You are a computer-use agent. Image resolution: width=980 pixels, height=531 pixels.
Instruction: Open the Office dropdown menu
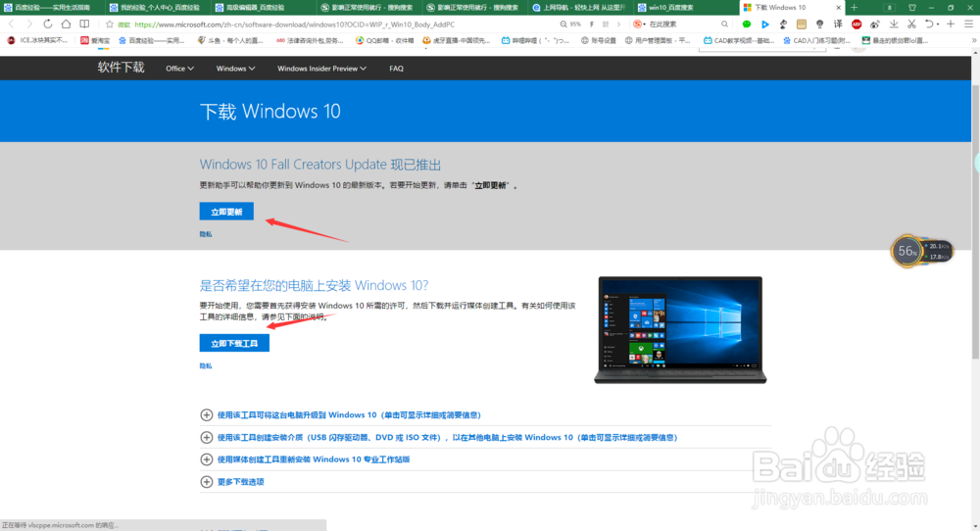[x=179, y=69]
